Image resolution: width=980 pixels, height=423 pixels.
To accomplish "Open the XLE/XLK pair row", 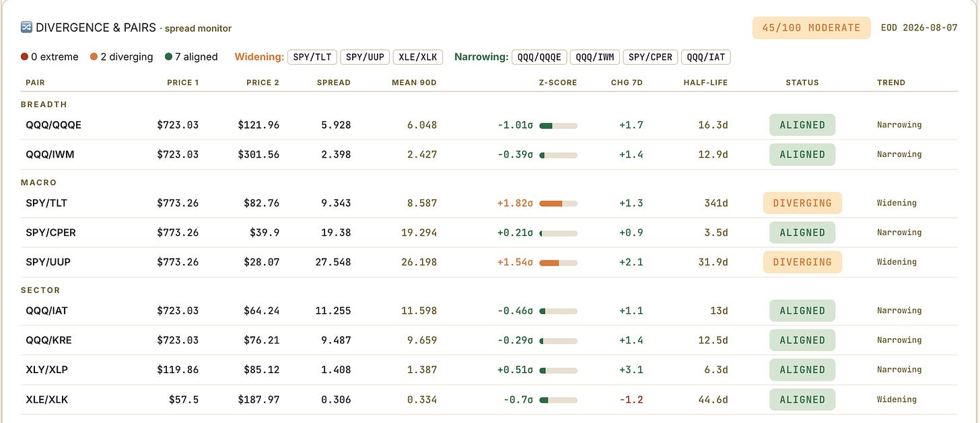I will coord(489,399).
